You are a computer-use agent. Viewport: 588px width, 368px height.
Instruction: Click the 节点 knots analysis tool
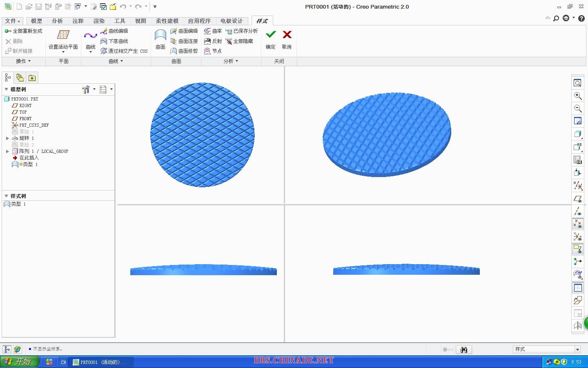click(x=213, y=51)
